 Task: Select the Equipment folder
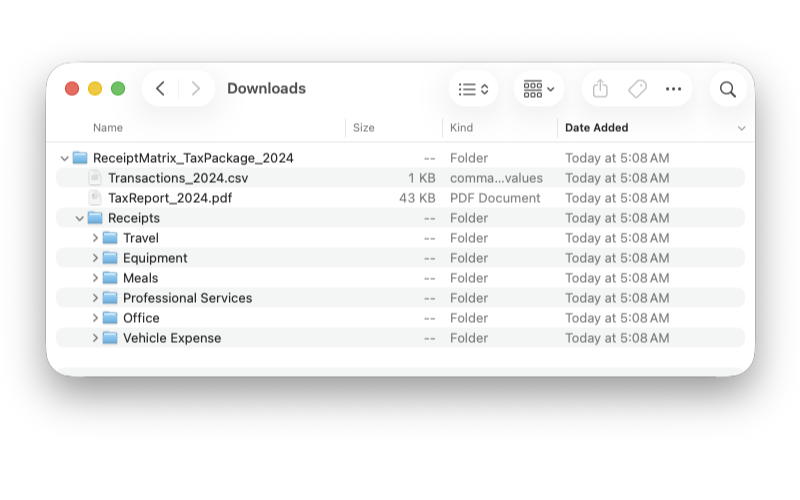point(155,258)
